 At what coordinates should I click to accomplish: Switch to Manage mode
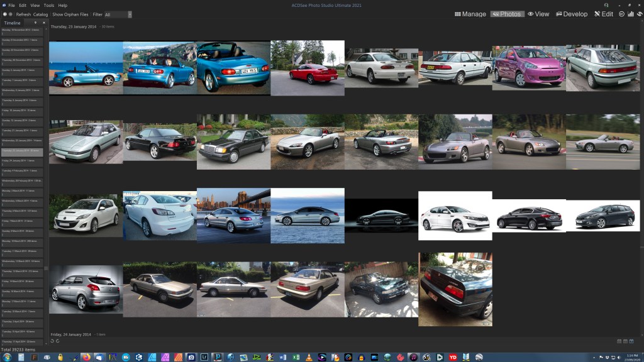[x=470, y=14]
